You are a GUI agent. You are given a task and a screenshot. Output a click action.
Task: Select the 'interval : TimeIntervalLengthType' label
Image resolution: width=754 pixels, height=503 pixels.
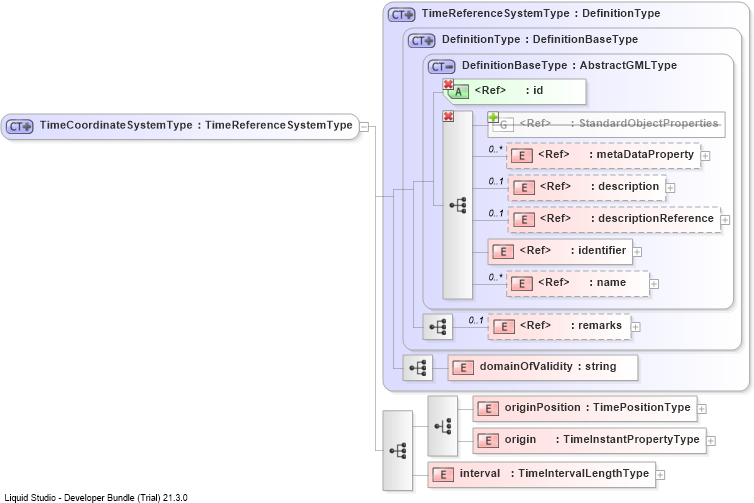pos(554,473)
